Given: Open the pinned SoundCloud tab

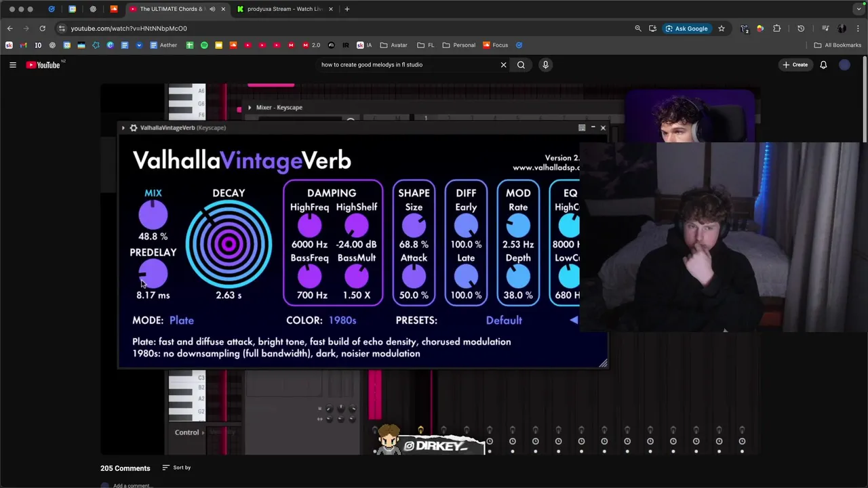Looking at the screenshot, I should click(x=114, y=9).
